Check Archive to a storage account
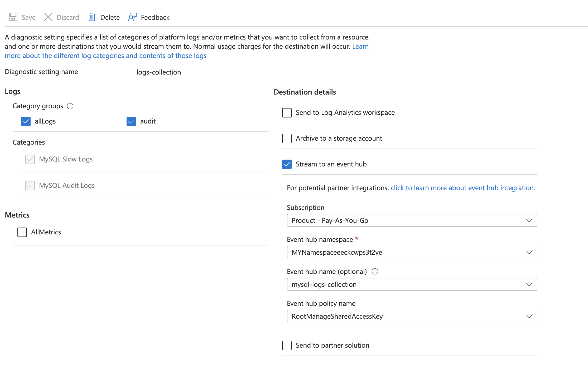This screenshot has height=384, width=588. 287,138
